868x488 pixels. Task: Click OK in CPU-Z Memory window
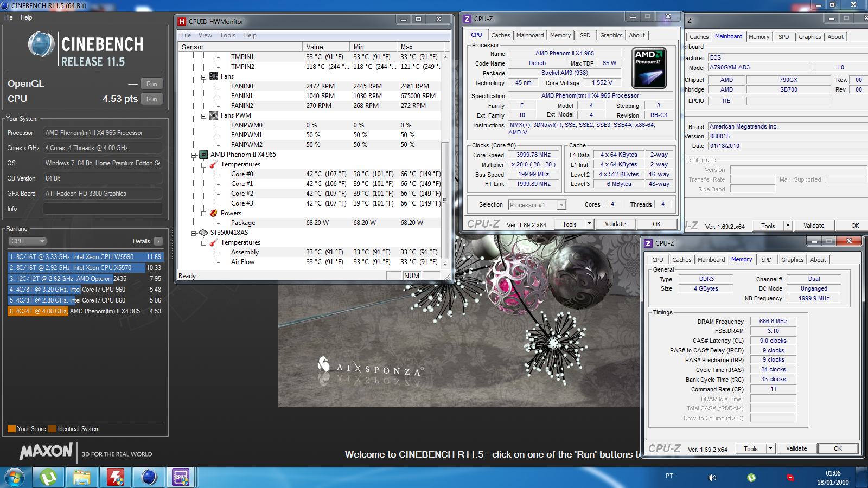(x=838, y=449)
